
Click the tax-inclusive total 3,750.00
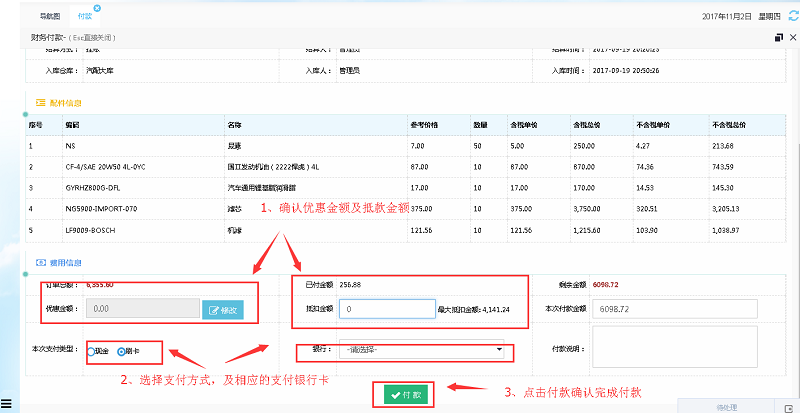click(587, 209)
